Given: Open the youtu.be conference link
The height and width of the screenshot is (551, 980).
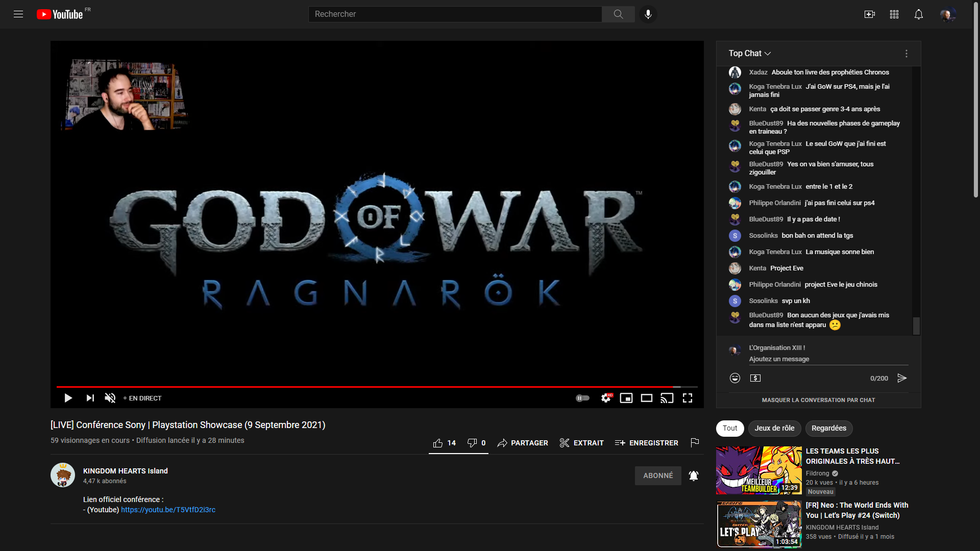Looking at the screenshot, I should point(168,510).
